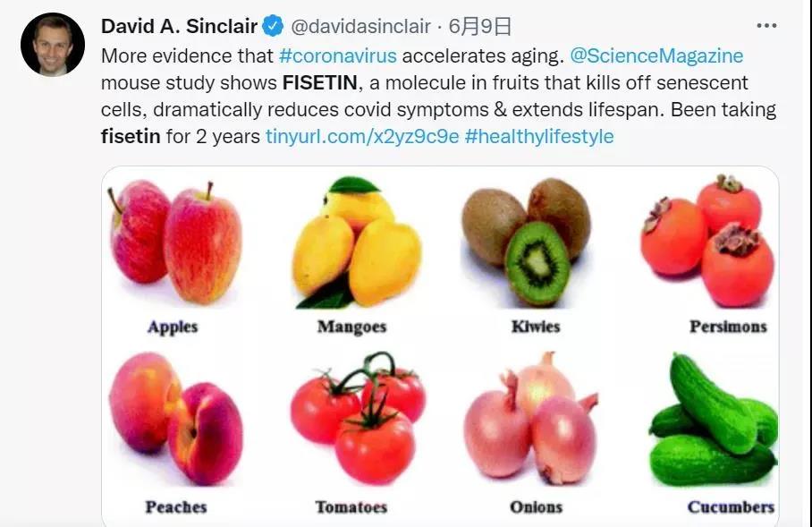Open the @davidasinclair handle link
The height and width of the screenshot is (527, 812).
click(x=361, y=27)
